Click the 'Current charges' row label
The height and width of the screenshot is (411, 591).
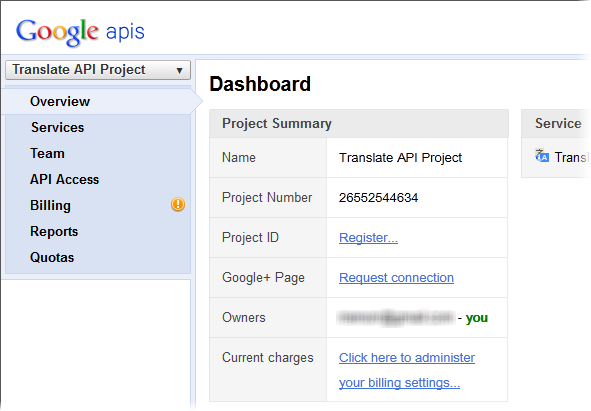pos(268,357)
